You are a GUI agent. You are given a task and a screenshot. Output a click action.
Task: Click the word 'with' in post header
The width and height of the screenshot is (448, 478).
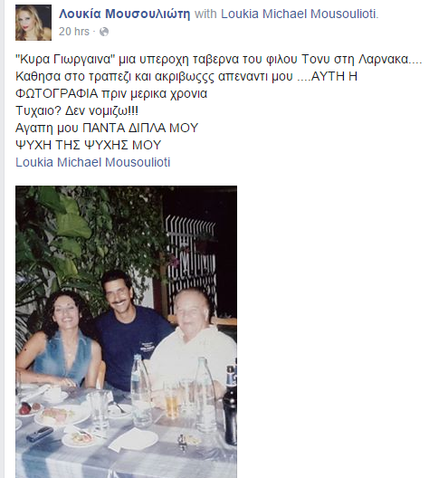click(x=205, y=14)
